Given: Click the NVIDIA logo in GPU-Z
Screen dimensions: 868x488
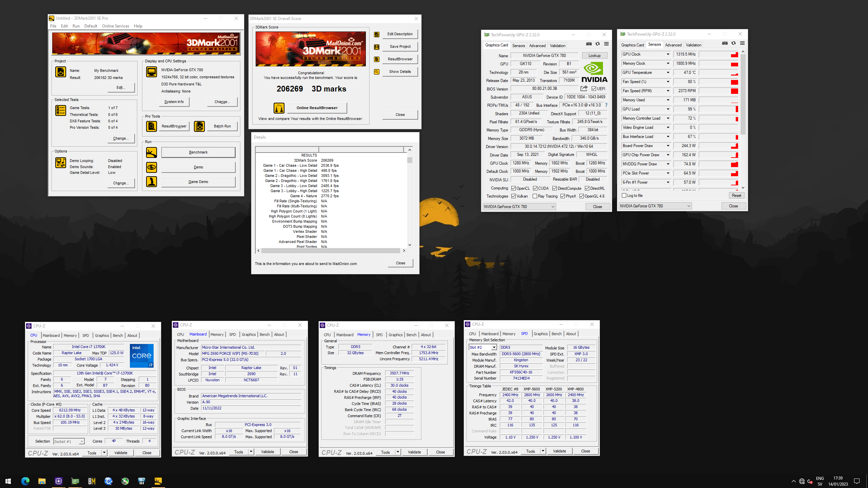Looking at the screenshot, I should pyautogui.click(x=594, y=73).
